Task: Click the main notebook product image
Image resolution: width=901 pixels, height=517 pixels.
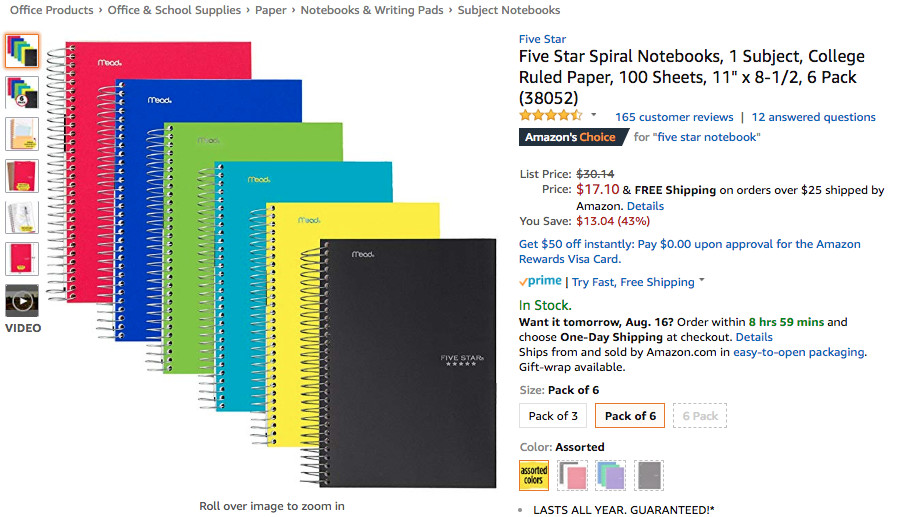Action: point(280,265)
